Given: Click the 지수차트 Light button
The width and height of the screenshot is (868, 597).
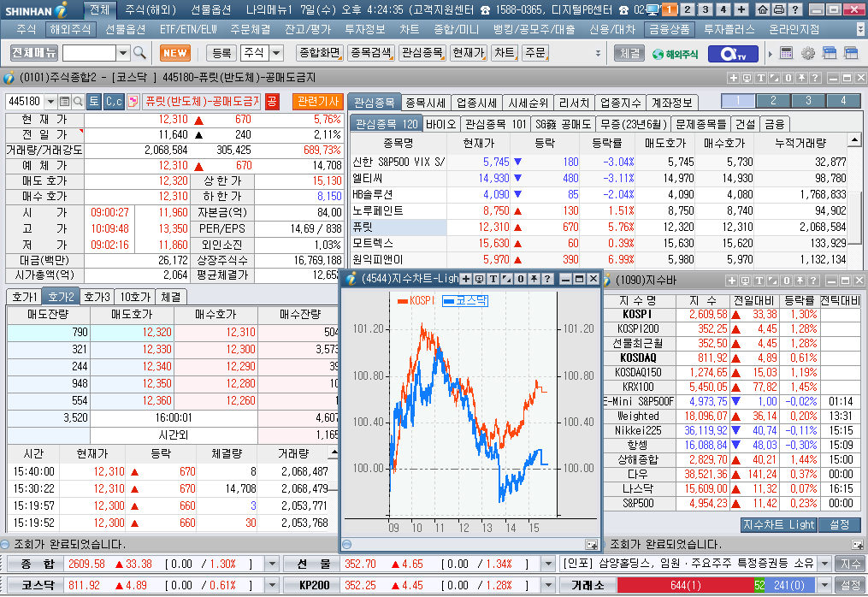Looking at the screenshot, I should tap(778, 524).
